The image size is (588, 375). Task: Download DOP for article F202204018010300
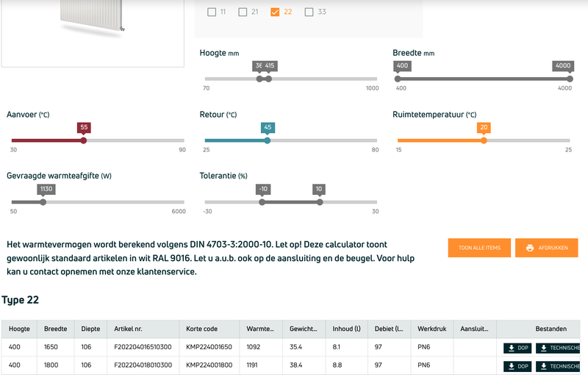pos(517,366)
